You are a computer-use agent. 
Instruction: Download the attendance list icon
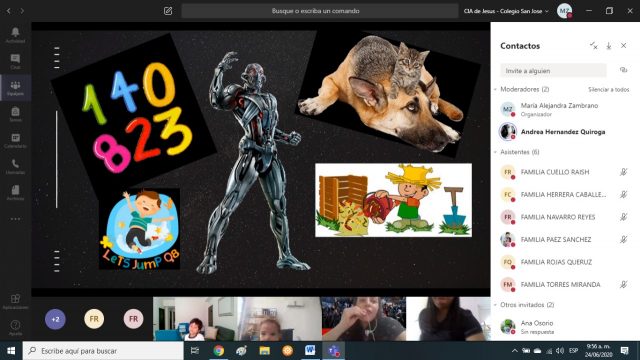click(x=609, y=46)
